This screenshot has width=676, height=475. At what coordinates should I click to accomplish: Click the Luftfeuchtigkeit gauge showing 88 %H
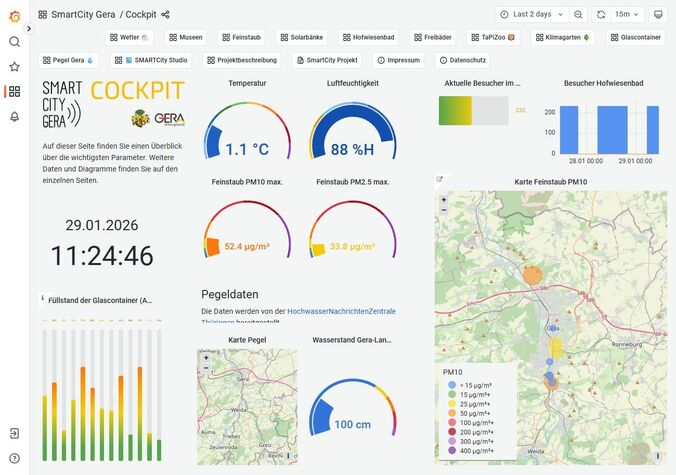(353, 132)
